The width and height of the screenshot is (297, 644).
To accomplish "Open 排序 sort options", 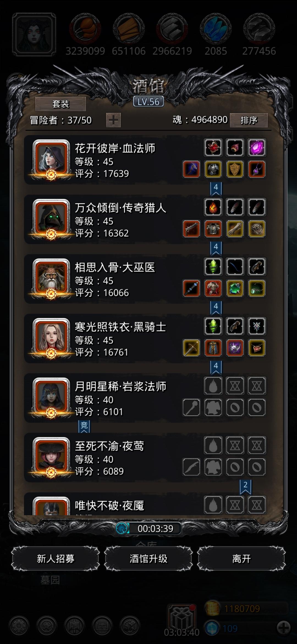I will coord(249,120).
